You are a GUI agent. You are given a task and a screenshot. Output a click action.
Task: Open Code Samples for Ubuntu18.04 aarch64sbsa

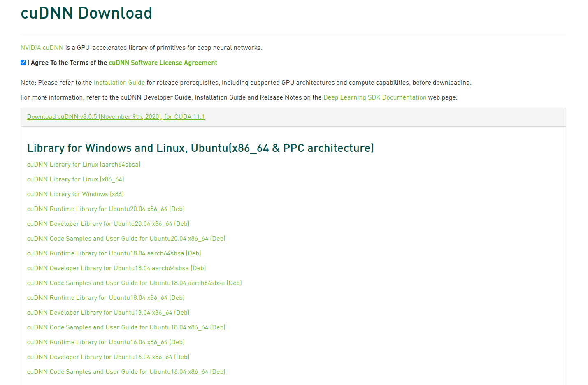point(134,283)
